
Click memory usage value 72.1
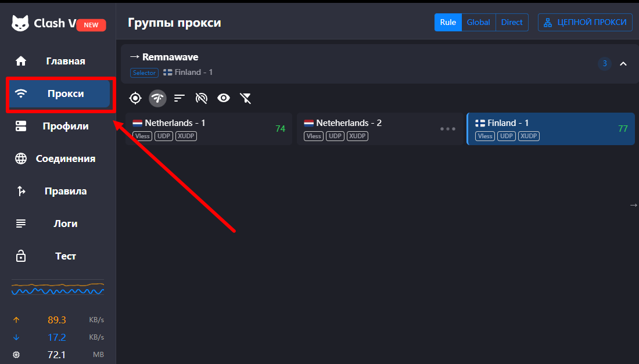(57, 355)
